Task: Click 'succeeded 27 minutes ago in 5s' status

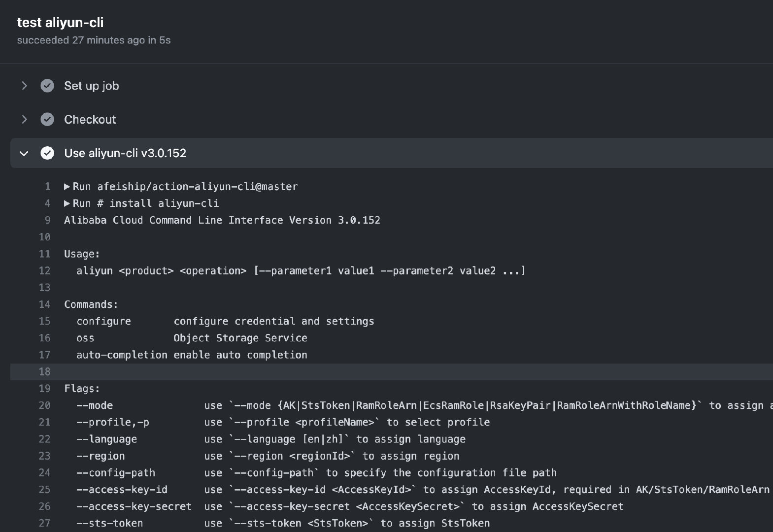Action: point(94,40)
